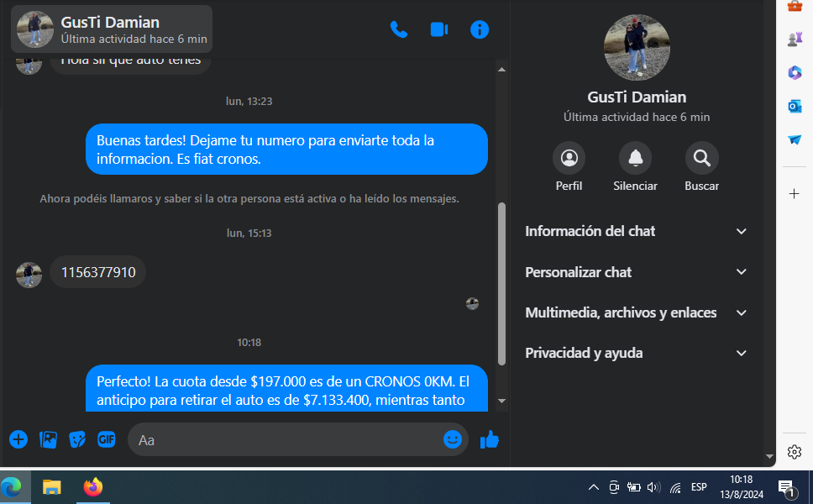813x504 pixels.
Task: Open File Explorer from the taskbar
Action: click(52, 487)
